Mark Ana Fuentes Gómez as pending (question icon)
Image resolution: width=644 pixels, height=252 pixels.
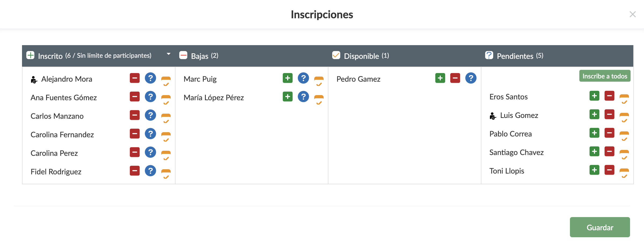[x=150, y=97]
